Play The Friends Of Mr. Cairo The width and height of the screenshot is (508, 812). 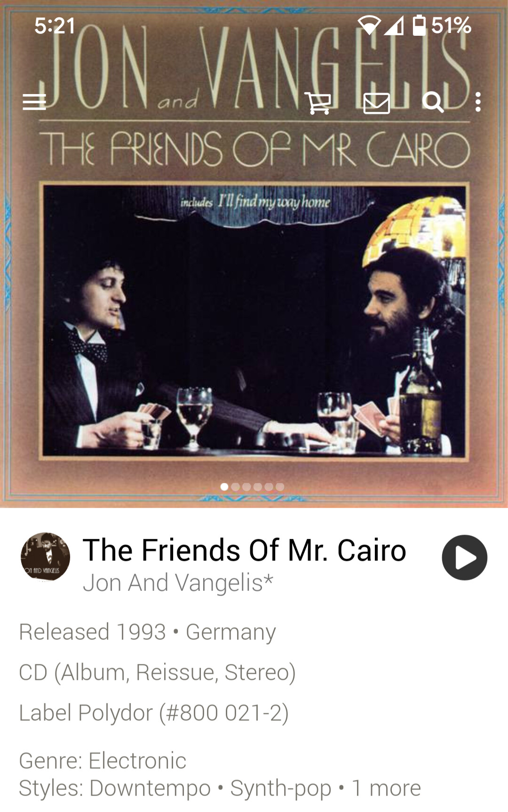point(464,557)
